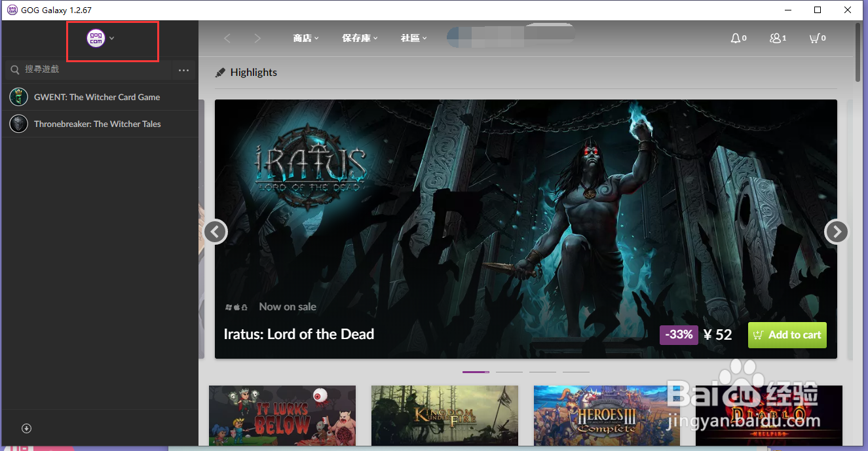Viewport: 868px width, 451px height.
Task: Show the previous highlight in the carousel
Action: click(216, 231)
